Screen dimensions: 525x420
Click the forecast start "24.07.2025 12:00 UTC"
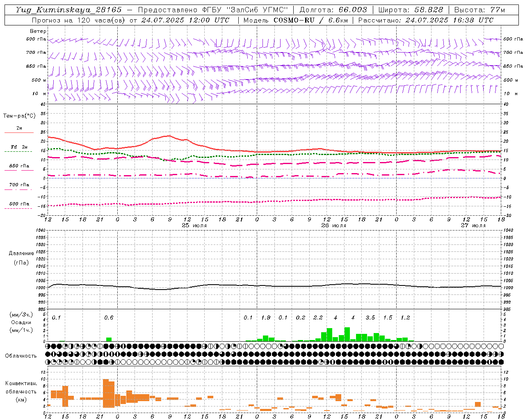click(185, 20)
